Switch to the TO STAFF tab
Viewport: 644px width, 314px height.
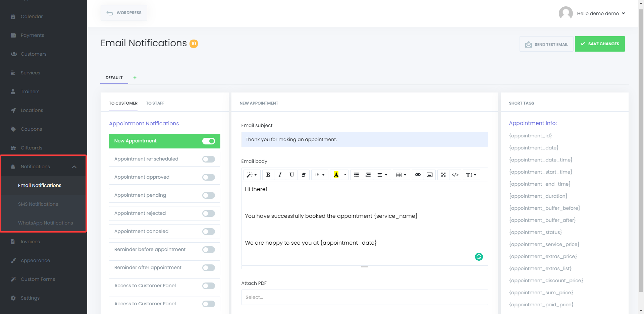point(155,103)
